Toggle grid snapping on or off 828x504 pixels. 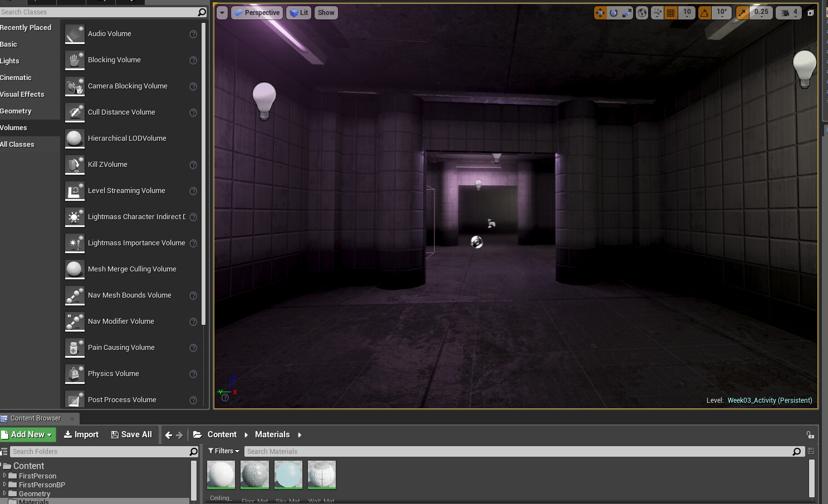pos(670,12)
